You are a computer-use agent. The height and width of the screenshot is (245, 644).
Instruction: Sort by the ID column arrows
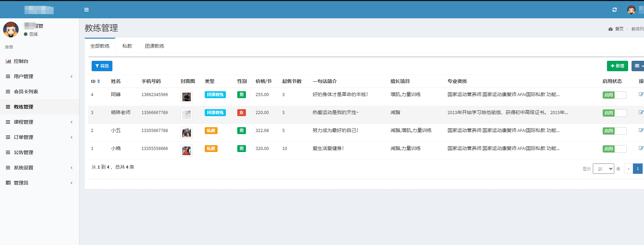point(99,81)
